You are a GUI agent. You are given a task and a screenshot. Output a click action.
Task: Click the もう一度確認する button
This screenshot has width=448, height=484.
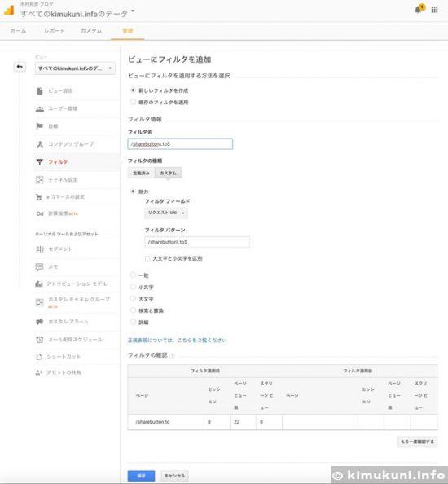click(417, 442)
